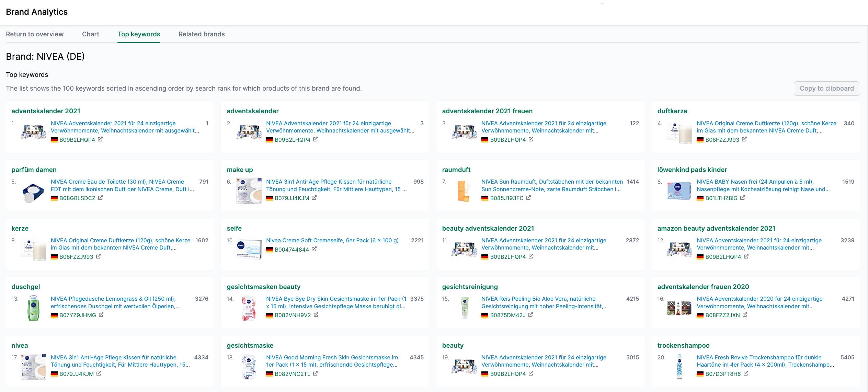Viewport: 868px width, 392px height.
Task: Click the Nivea Creme Soft Cremeseife link
Action: [x=332, y=240]
